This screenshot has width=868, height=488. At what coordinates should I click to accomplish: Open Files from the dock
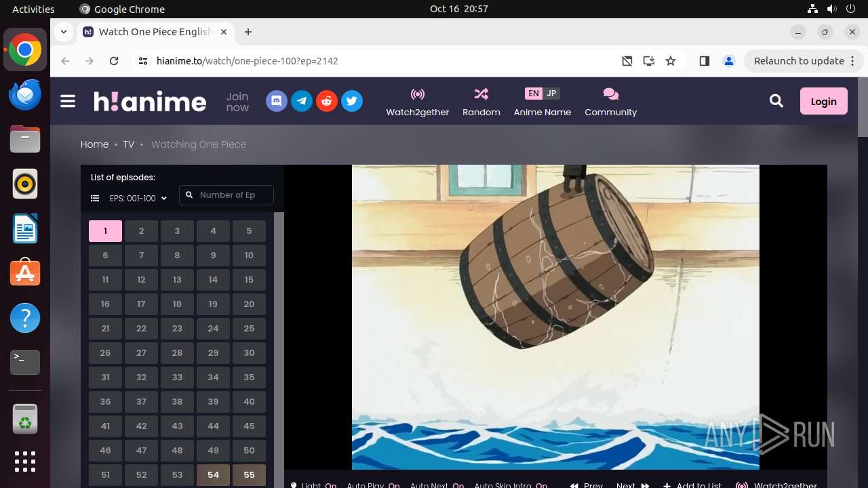pos(25,139)
